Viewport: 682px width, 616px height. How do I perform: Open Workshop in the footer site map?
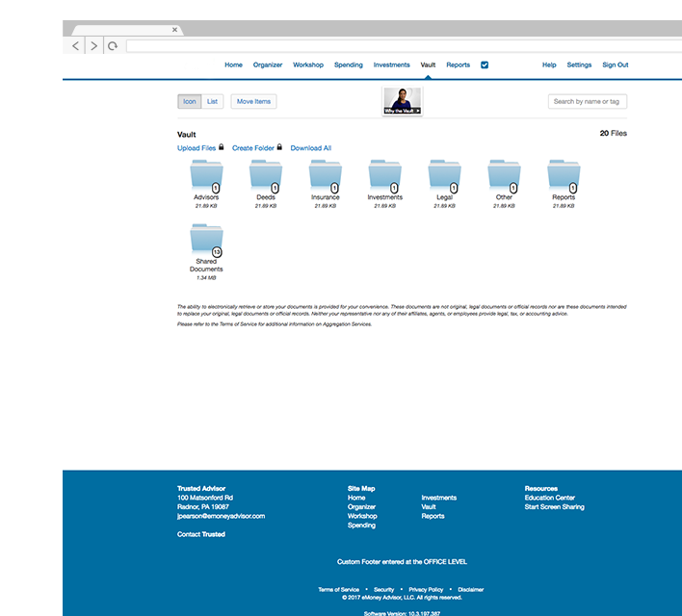click(x=362, y=516)
